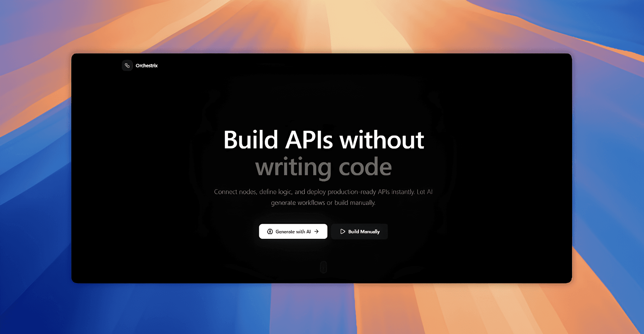Click the word "APIs" in the headline

[309, 140]
